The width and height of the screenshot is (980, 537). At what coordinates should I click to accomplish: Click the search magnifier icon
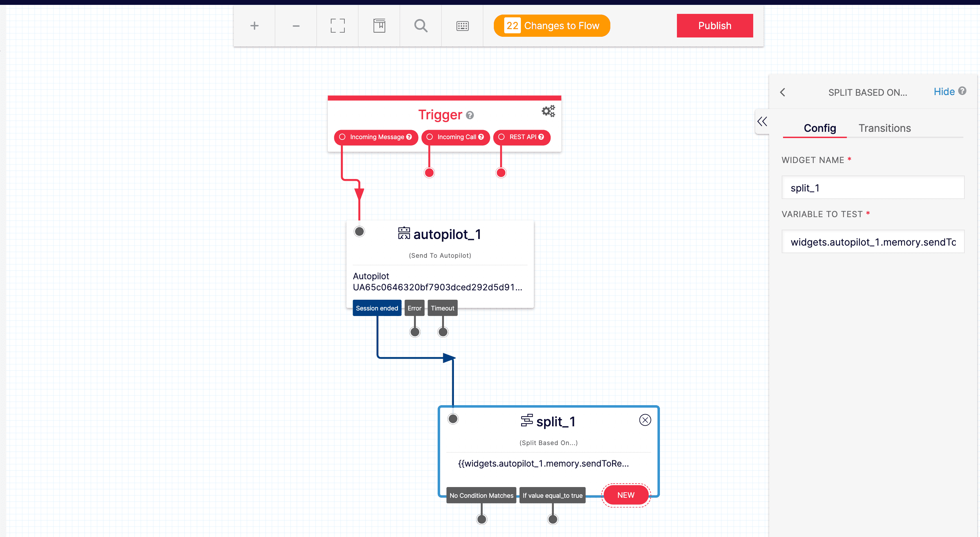(x=421, y=26)
